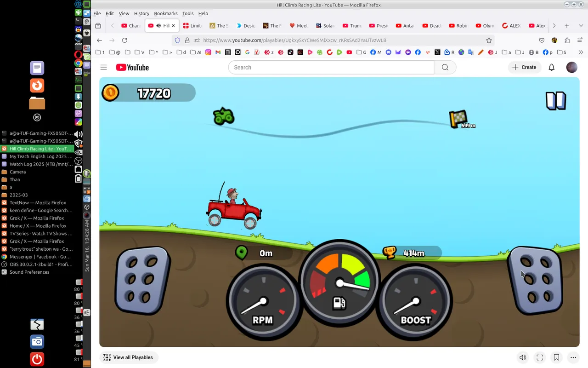Open the Firefox File menu
Screen dimensions: 588x368
97,13
